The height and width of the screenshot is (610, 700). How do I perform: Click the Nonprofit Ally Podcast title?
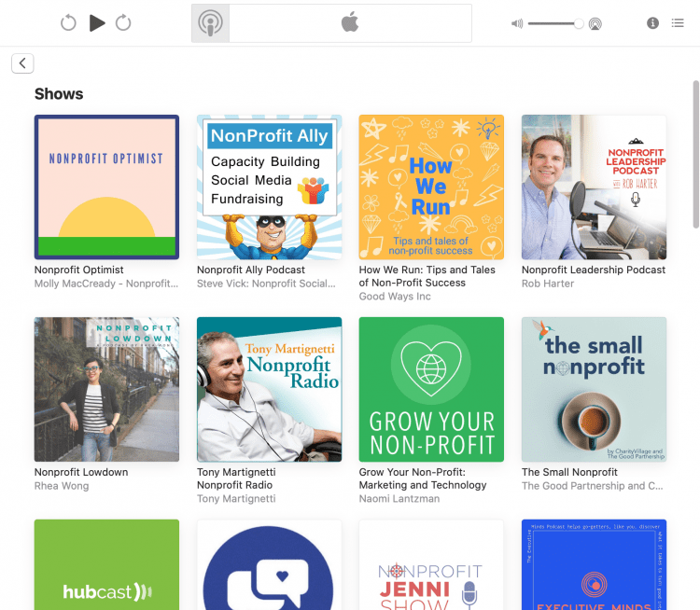[x=251, y=270]
